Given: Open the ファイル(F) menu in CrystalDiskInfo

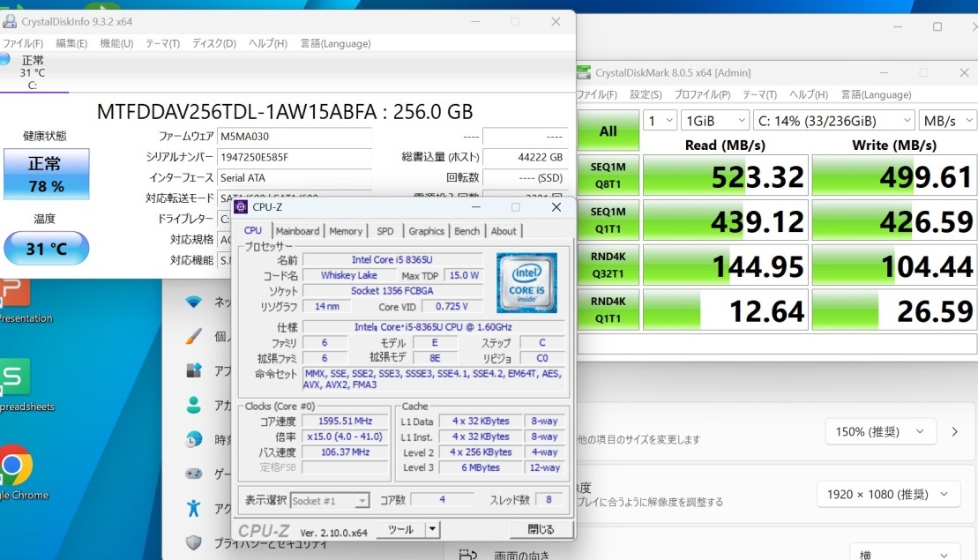Looking at the screenshot, I should click(23, 43).
